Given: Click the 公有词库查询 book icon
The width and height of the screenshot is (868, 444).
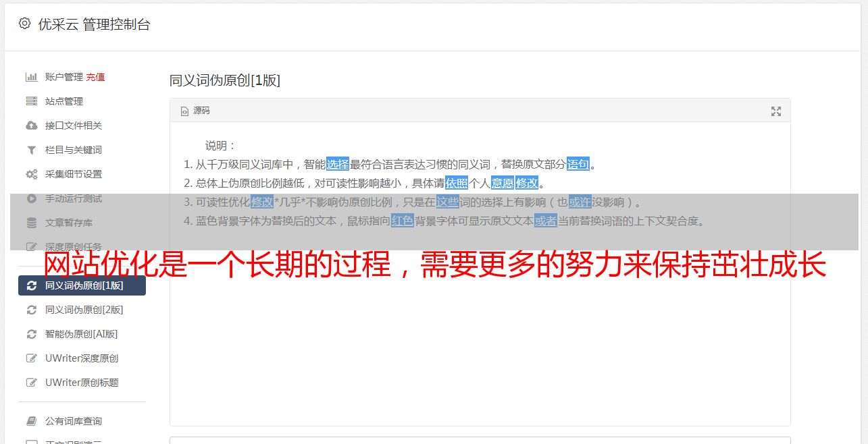Looking at the screenshot, I should [x=31, y=421].
